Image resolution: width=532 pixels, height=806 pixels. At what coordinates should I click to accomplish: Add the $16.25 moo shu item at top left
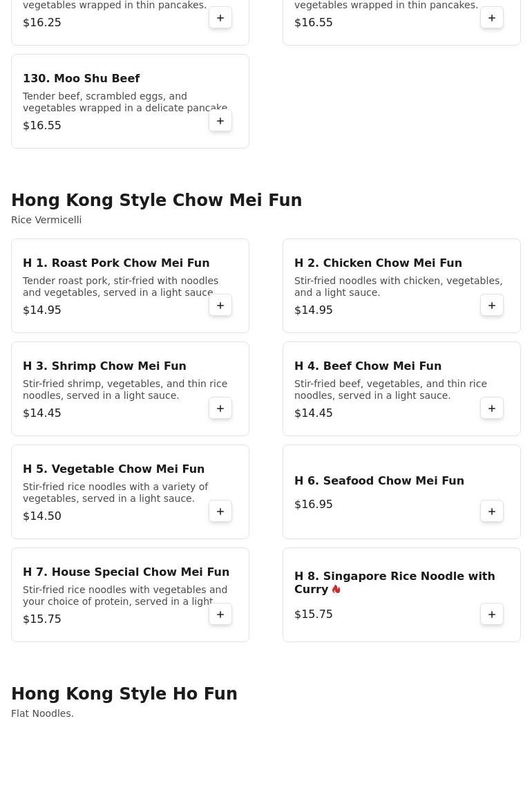coord(220,18)
